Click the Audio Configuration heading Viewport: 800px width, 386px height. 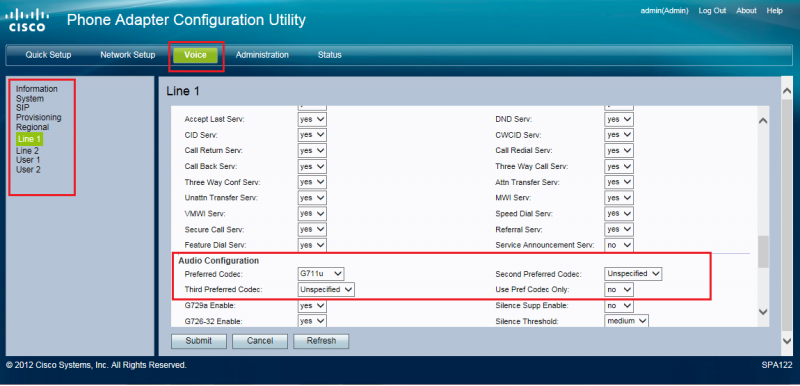[x=219, y=261]
